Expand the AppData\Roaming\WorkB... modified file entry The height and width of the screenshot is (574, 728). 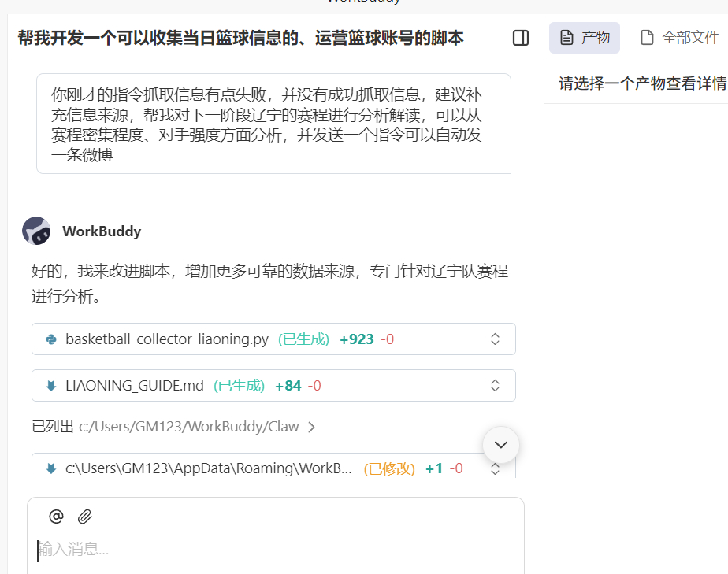click(495, 468)
